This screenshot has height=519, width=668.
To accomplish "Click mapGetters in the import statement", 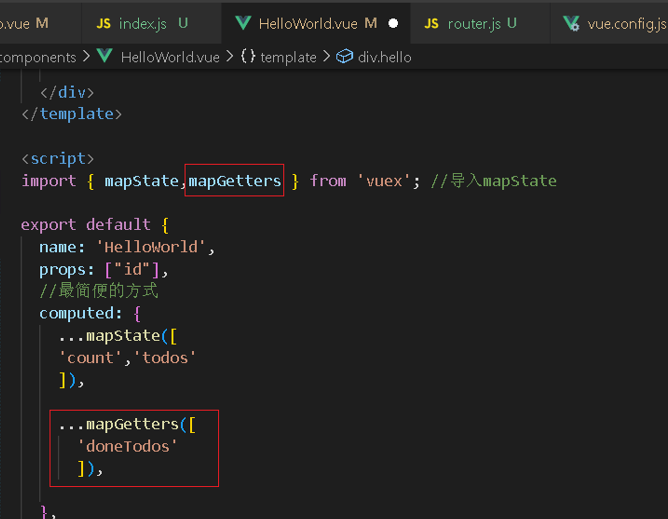I will click(x=235, y=181).
